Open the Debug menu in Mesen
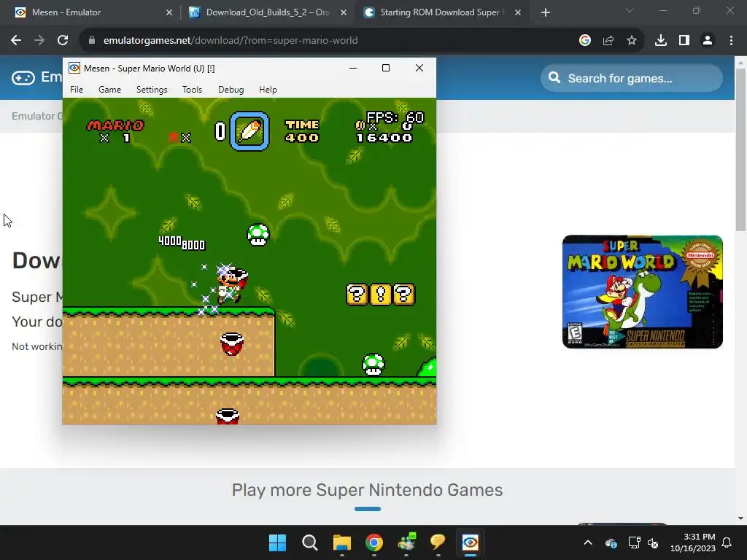Screen dimensions: 747x560 pyautogui.click(x=231, y=90)
